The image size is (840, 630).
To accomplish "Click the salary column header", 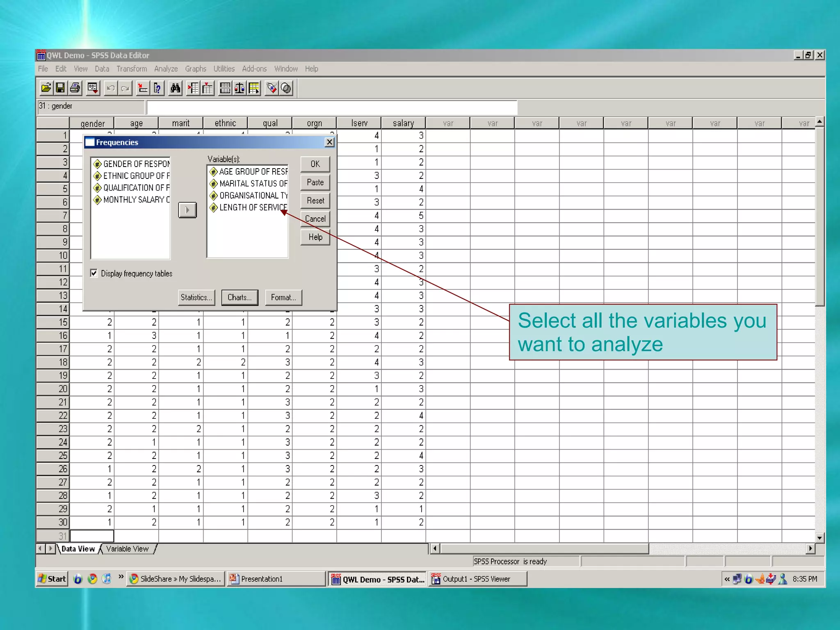I will [404, 123].
